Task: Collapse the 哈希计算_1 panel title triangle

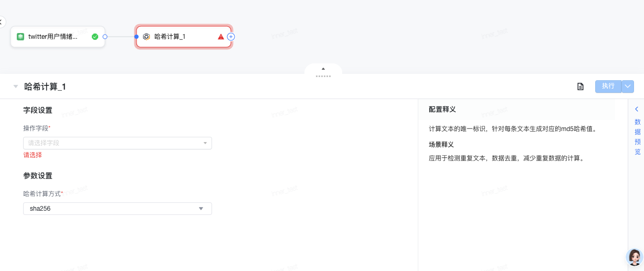Action: pyautogui.click(x=16, y=86)
